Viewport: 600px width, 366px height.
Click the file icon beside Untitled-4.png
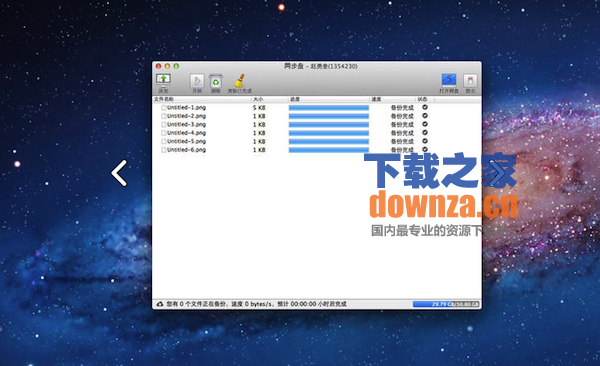[x=163, y=133]
